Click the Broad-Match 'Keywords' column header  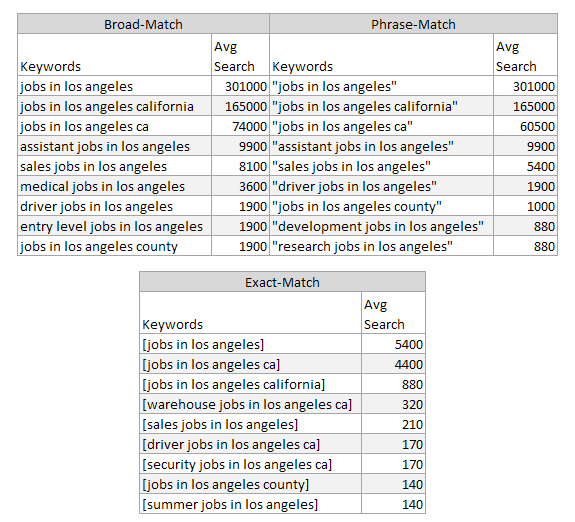point(114,55)
